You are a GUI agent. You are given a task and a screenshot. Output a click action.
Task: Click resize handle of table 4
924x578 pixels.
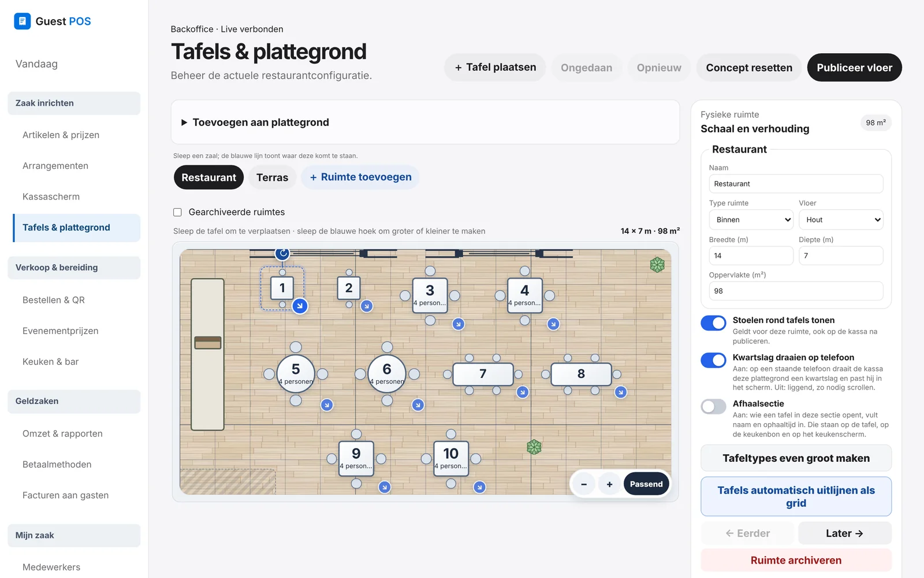[x=553, y=324]
